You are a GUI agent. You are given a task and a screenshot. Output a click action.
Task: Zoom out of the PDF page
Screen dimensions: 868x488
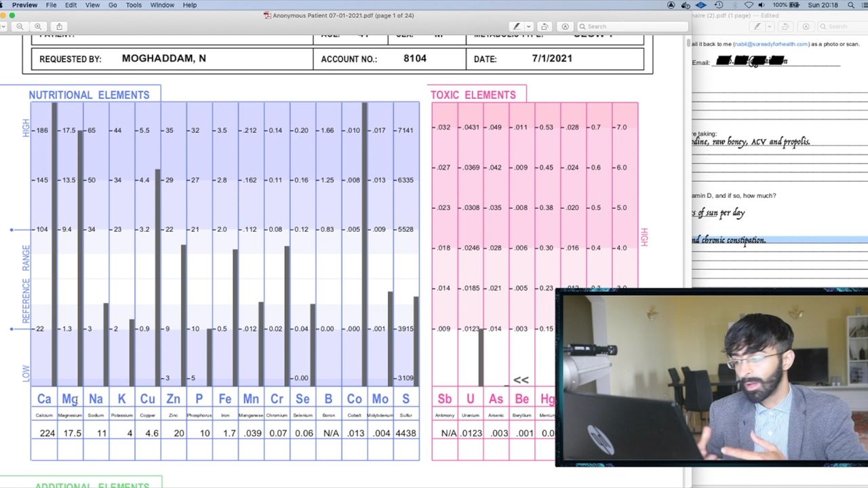tap(20, 26)
